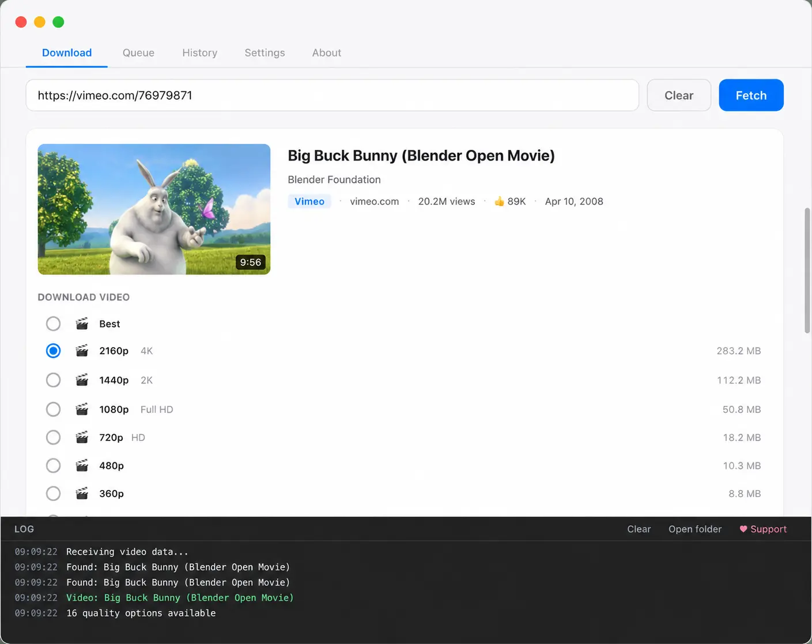The height and width of the screenshot is (644, 812).
Task: Click the thumbs-up likes icon beside 89K
Action: pyautogui.click(x=499, y=201)
